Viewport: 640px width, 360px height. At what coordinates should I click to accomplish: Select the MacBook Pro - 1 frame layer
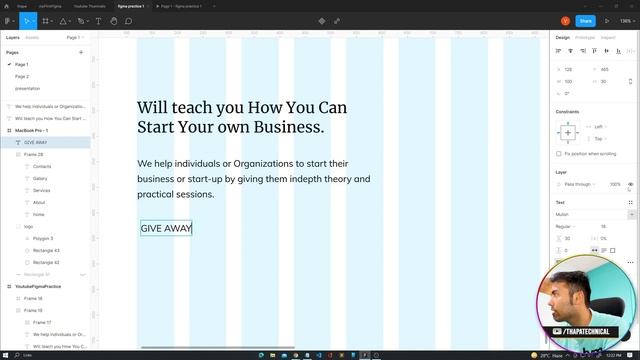tap(31, 131)
